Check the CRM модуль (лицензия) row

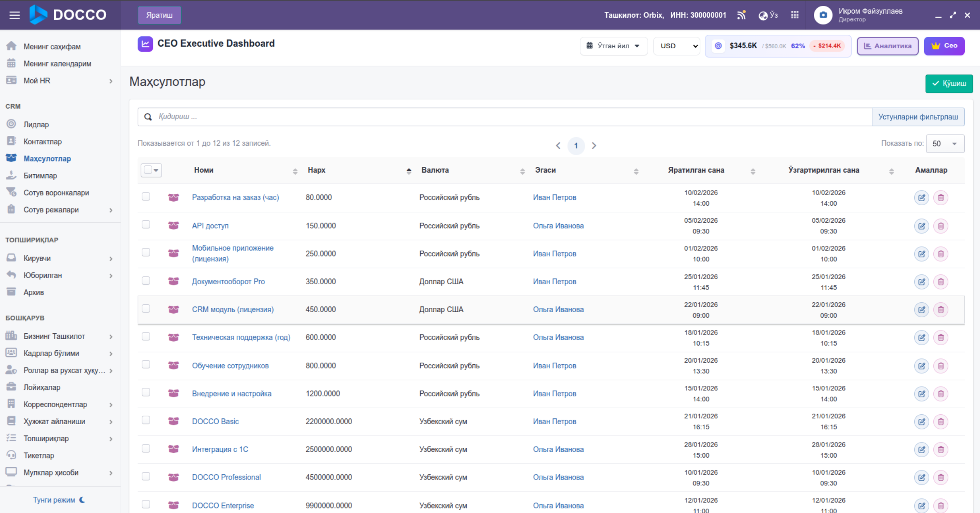(146, 309)
